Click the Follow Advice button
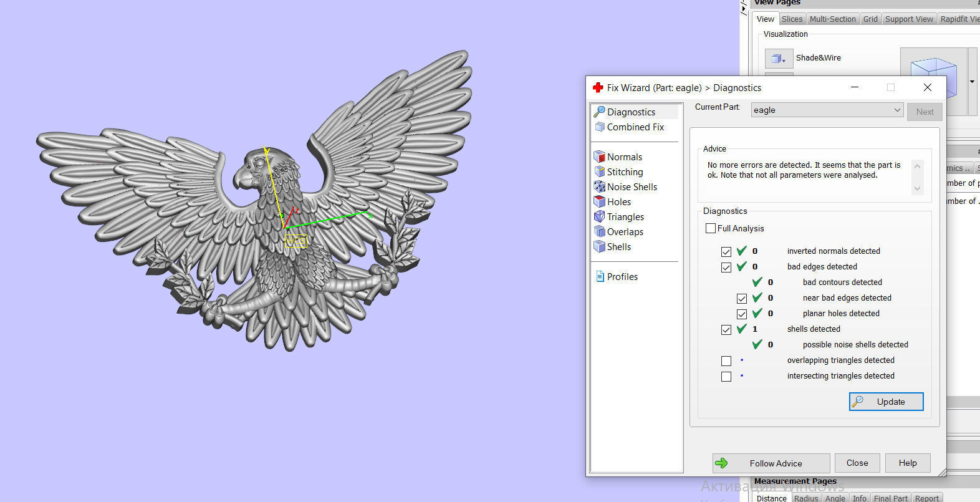The height and width of the screenshot is (502, 980). coord(771,463)
